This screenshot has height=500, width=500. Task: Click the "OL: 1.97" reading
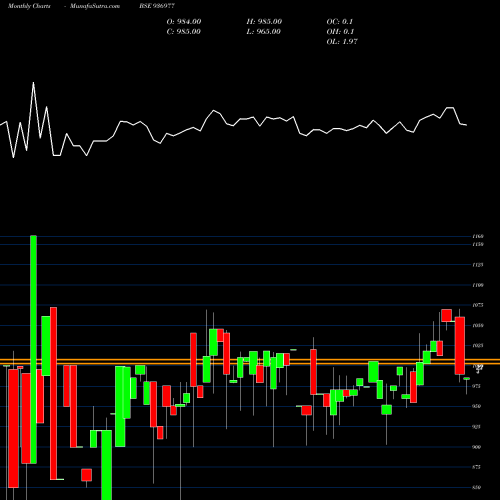[x=342, y=42]
